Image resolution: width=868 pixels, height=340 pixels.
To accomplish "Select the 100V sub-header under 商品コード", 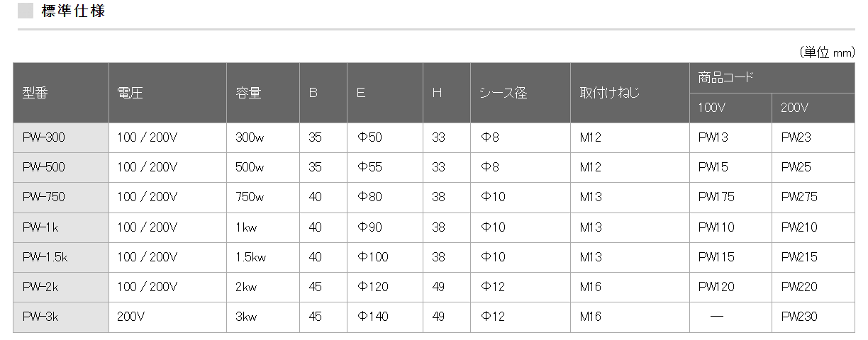I will pyautogui.click(x=712, y=108).
